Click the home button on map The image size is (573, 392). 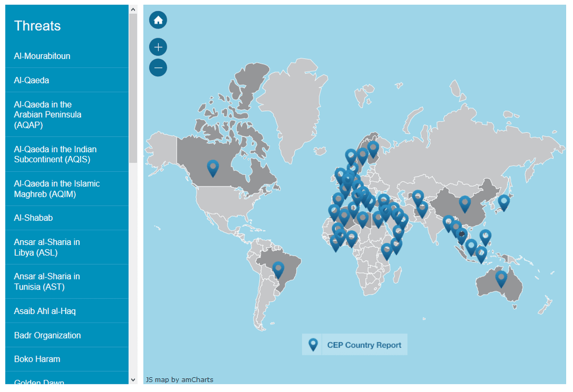coord(158,20)
